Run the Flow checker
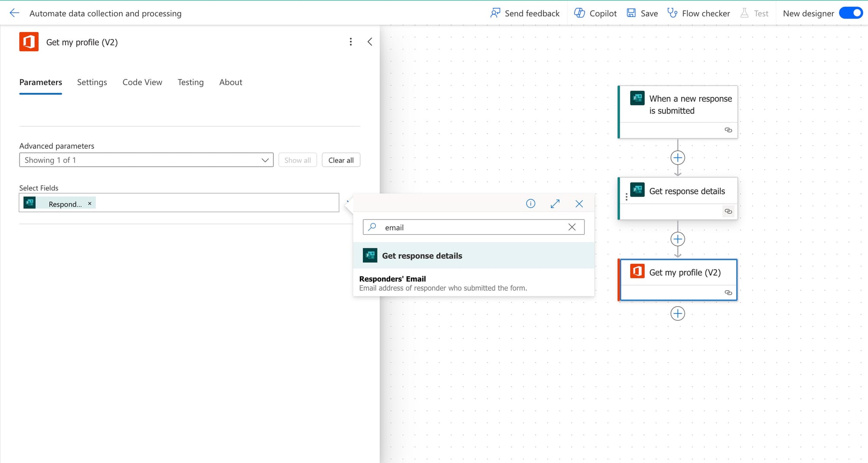Image resolution: width=868 pixels, height=463 pixels. [699, 13]
